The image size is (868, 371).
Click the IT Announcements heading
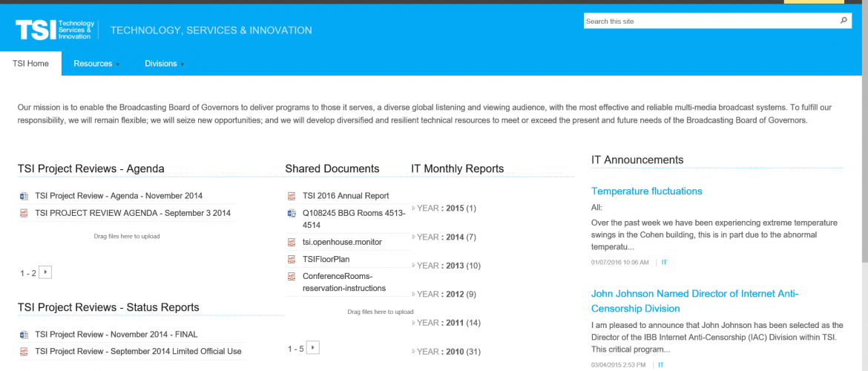[x=637, y=160]
